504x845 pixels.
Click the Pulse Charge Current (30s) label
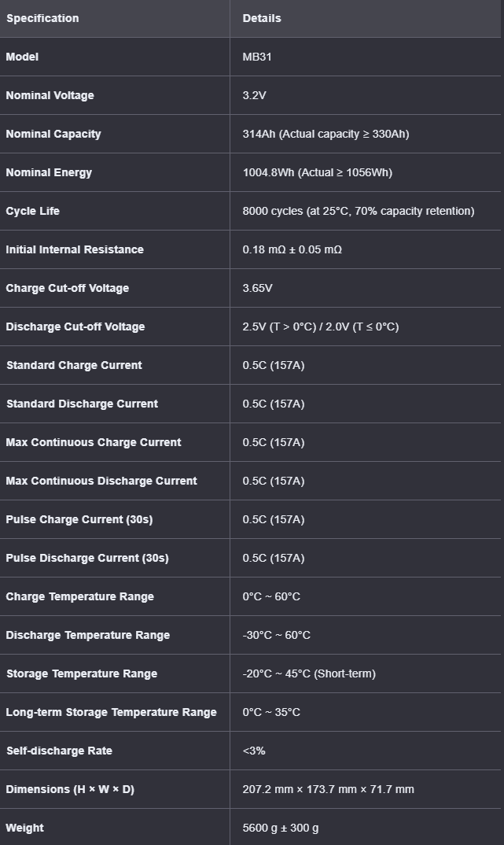(x=79, y=519)
